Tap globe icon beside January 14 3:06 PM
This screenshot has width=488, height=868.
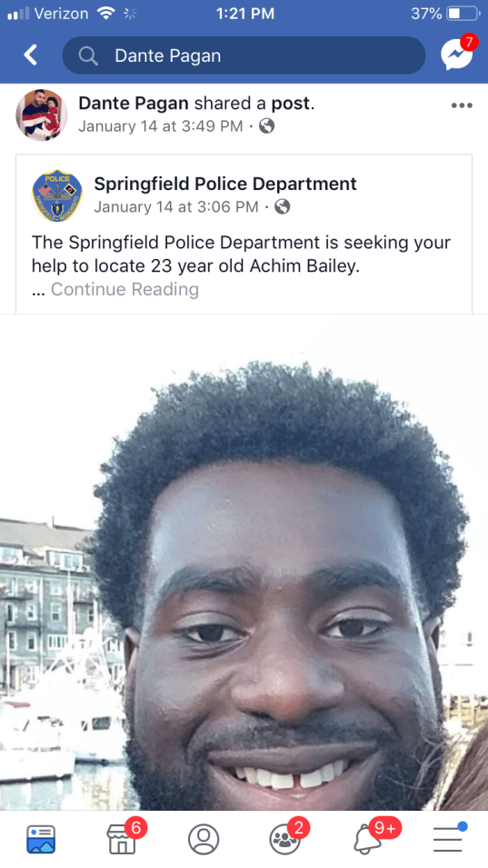[283, 207]
